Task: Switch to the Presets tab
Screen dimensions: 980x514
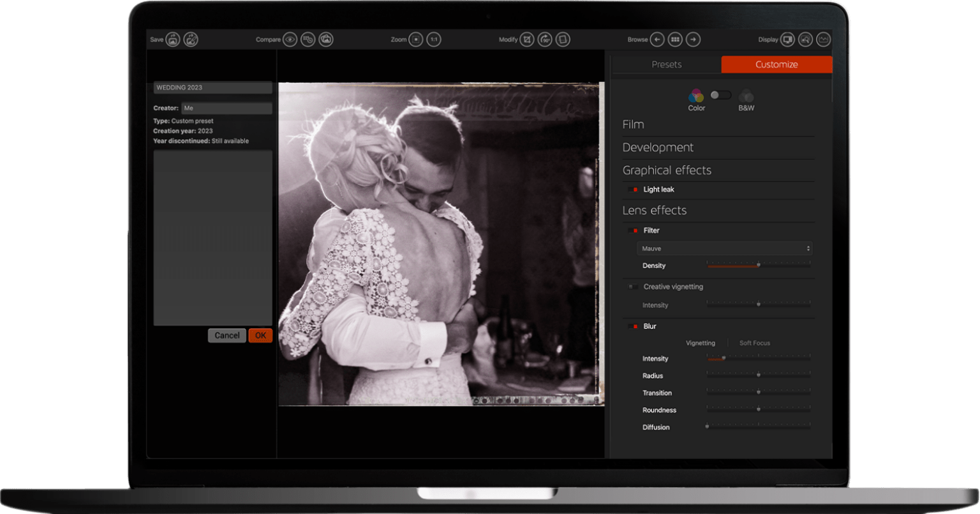Action: point(667,64)
